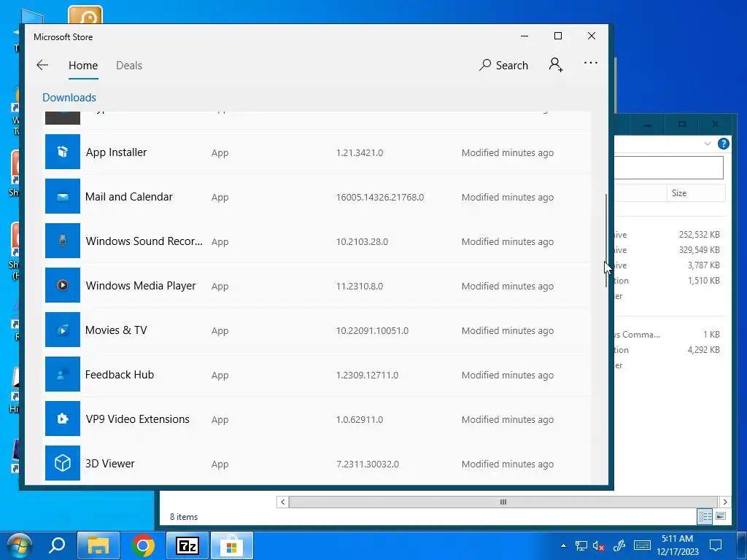Screen dimensions: 747x560
Task: Open the Windows Sound Recorder entry name
Action: 144,241
